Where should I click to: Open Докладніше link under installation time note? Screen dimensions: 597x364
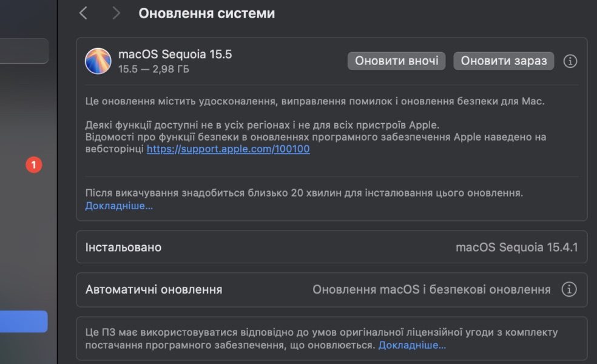[119, 206]
